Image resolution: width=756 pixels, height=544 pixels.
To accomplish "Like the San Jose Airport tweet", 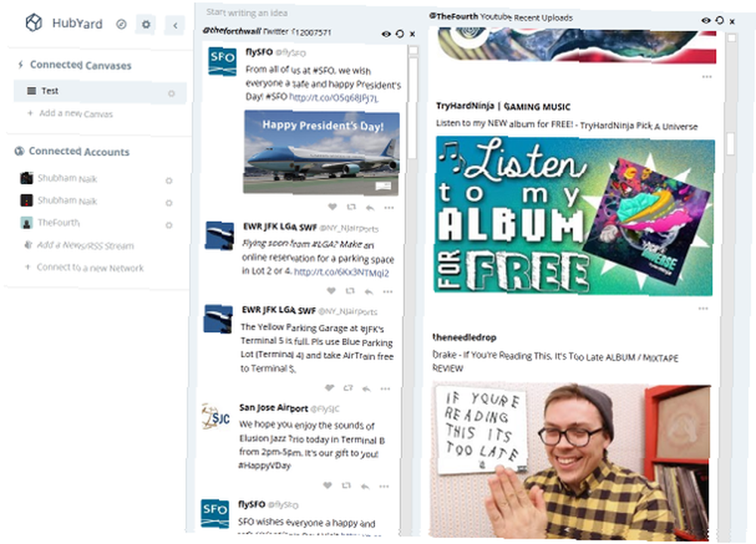I will click(x=327, y=485).
